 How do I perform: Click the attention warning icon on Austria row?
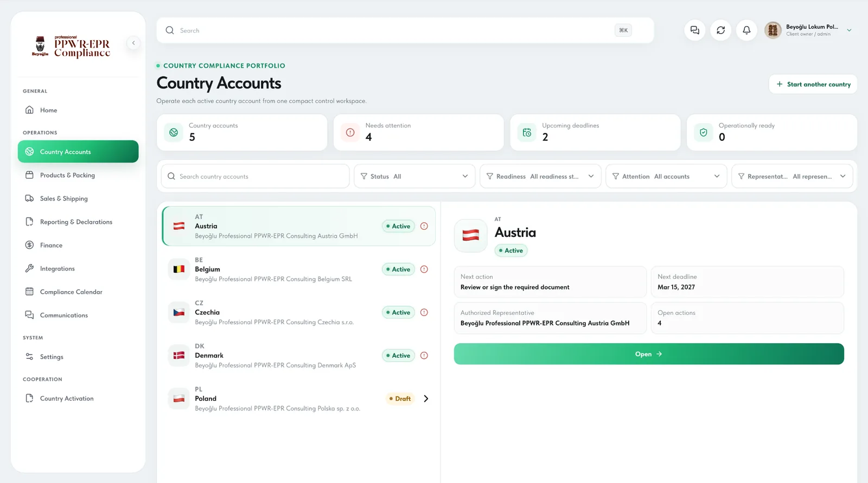(424, 226)
